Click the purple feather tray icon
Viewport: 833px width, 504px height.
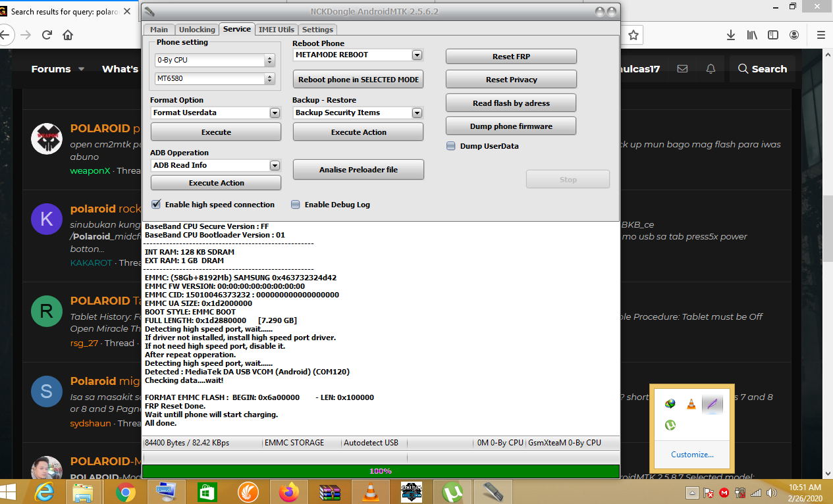point(712,404)
